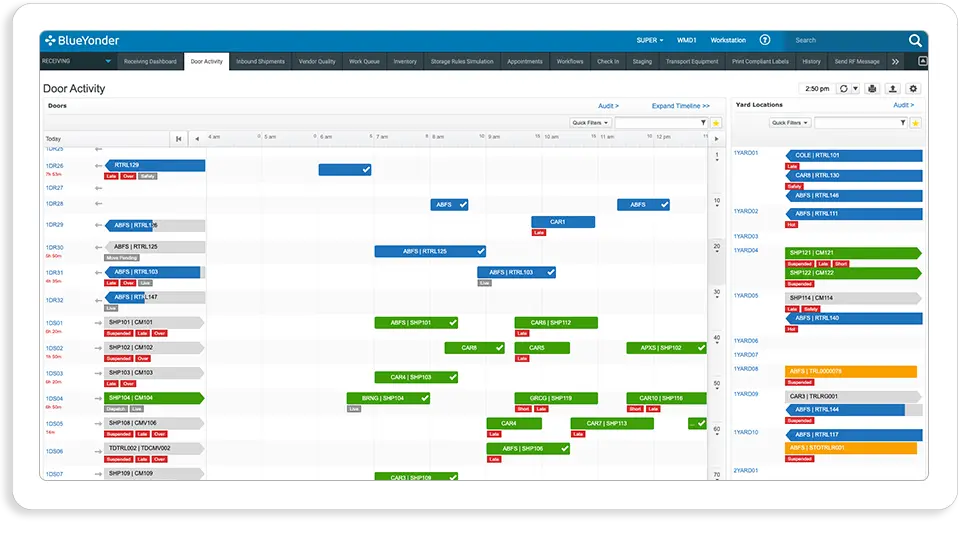
Task: Click the Doors filter text field
Action: (657, 123)
